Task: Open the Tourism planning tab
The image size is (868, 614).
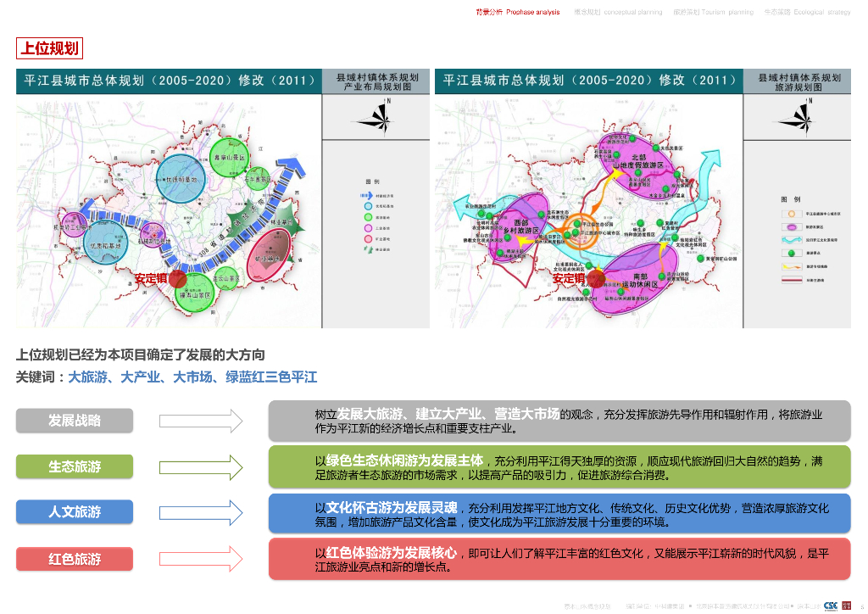Action: [x=713, y=12]
